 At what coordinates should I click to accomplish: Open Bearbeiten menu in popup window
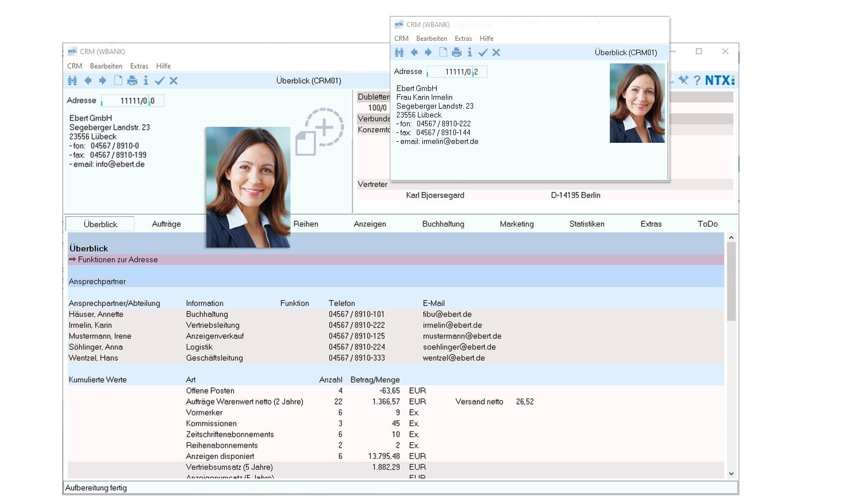click(431, 38)
